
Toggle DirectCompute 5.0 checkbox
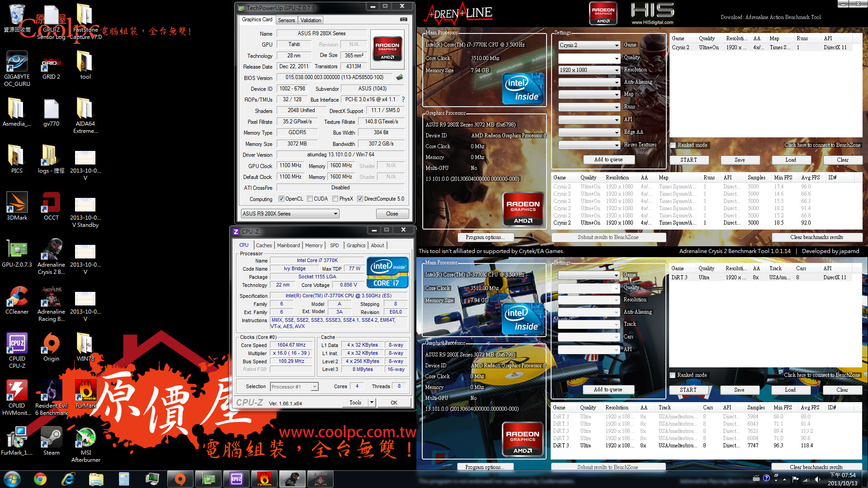pyautogui.click(x=360, y=199)
